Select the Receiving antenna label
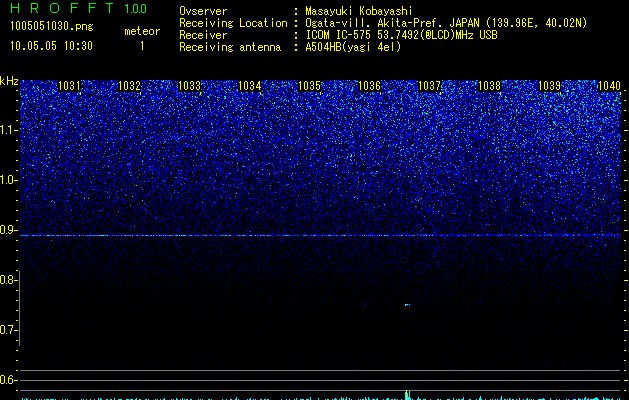 coord(230,47)
